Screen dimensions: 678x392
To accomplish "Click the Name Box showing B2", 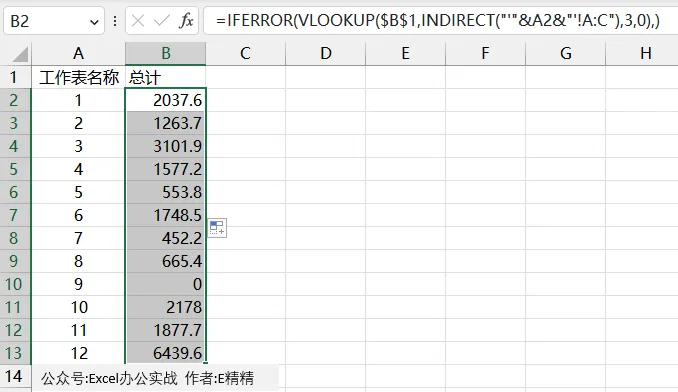I will [x=54, y=21].
